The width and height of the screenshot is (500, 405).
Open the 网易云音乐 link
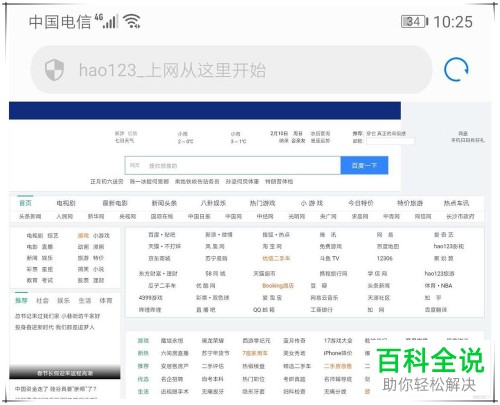pos(324,298)
